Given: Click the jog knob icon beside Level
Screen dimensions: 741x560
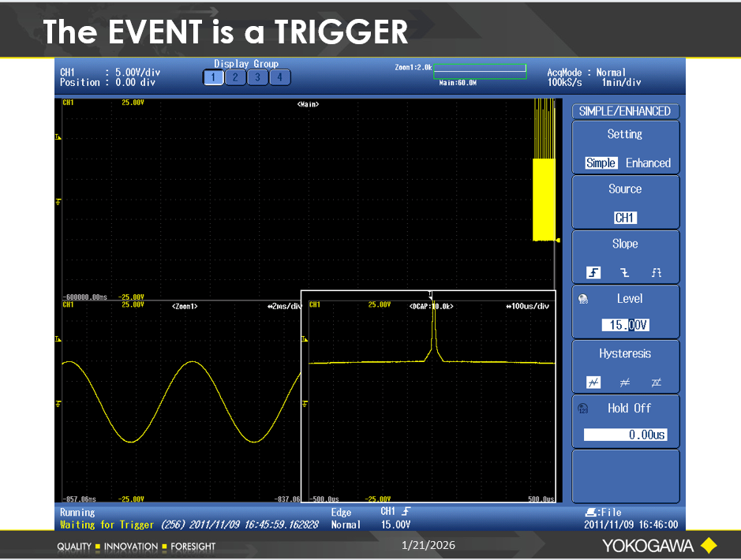Looking at the screenshot, I should 583,300.
